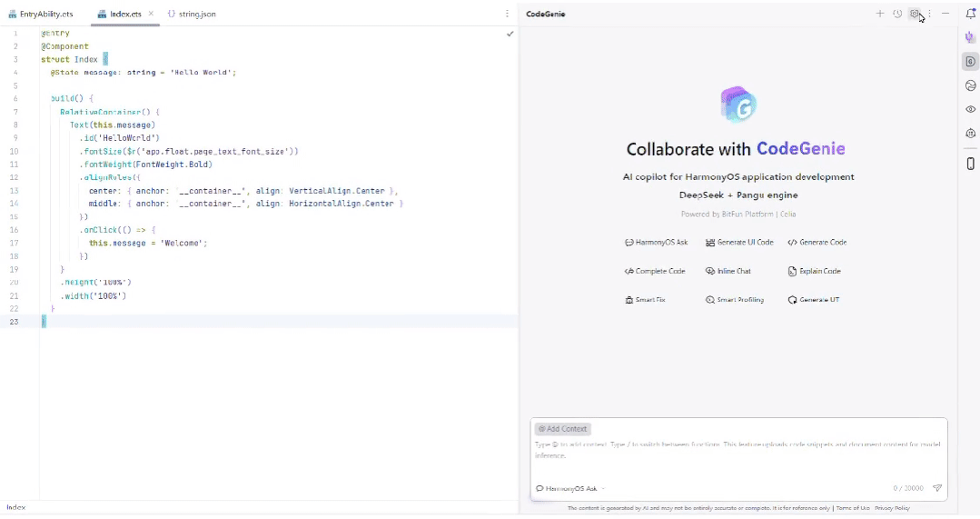Click the .fontWeight(FontWeight.Bold) line
The width and height of the screenshot is (980, 519).
(x=145, y=165)
